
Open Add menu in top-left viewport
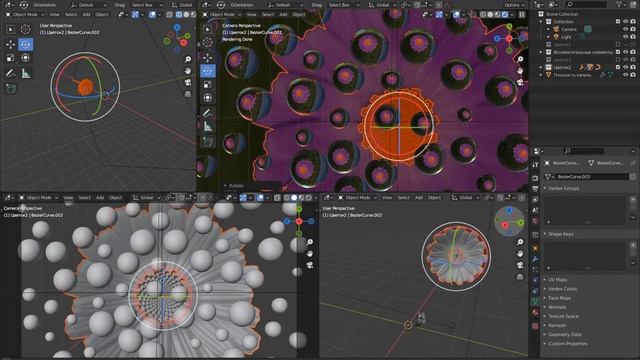(x=86, y=14)
